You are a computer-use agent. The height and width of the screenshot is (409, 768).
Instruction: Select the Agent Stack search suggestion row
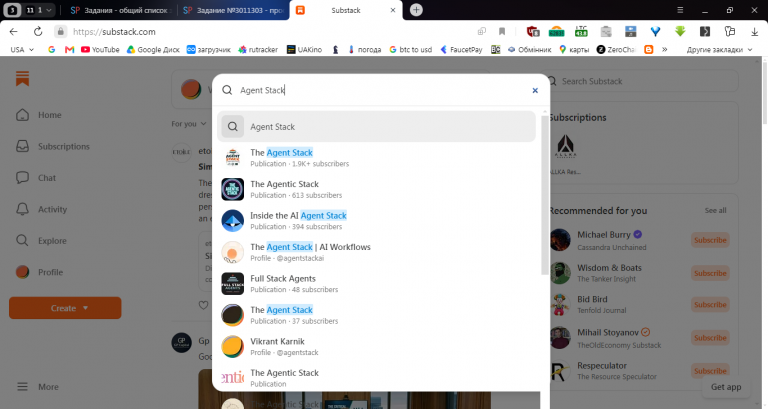point(376,126)
